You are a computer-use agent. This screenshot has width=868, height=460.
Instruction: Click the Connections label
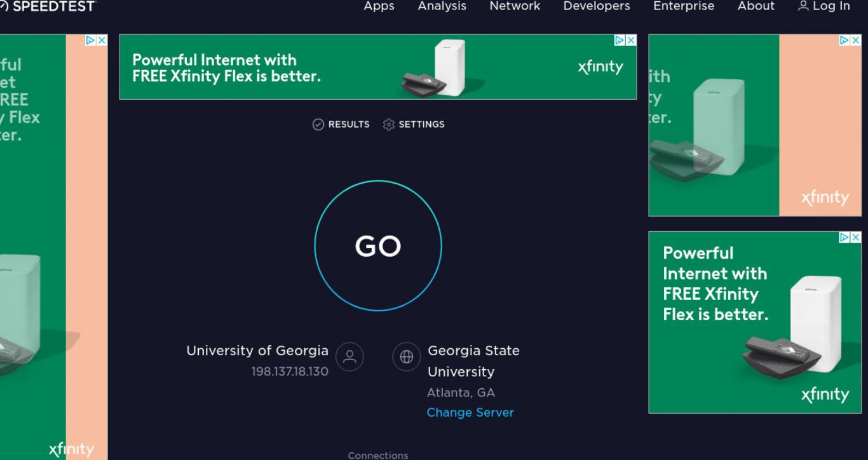pyautogui.click(x=378, y=455)
